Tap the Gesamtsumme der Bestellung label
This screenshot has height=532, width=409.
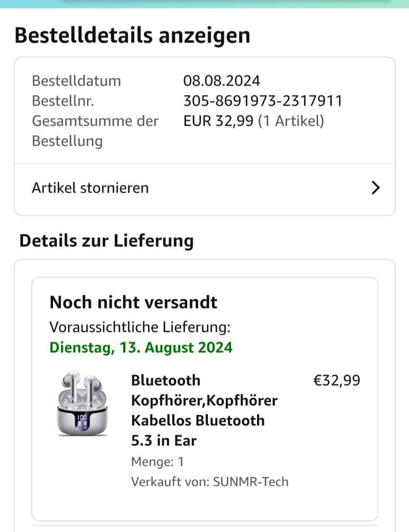(x=95, y=131)
